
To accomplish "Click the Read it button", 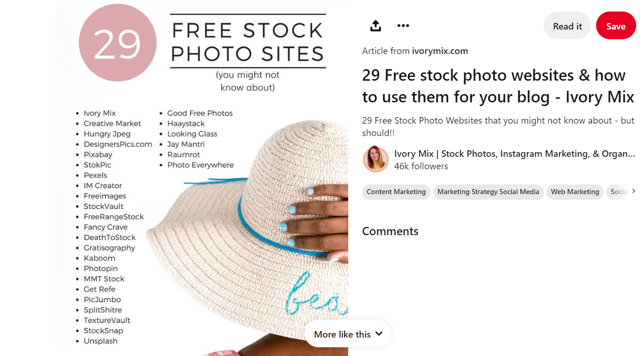I will click(567, 26).
